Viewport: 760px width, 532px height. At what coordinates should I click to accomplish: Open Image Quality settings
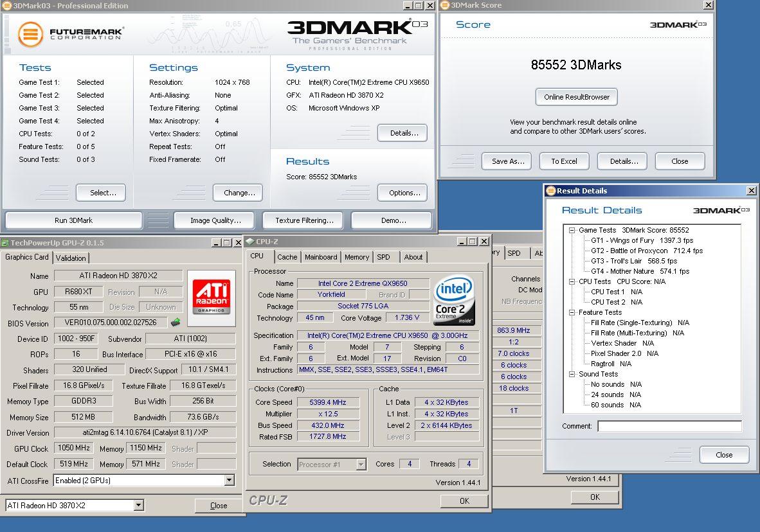coord(215,220)
